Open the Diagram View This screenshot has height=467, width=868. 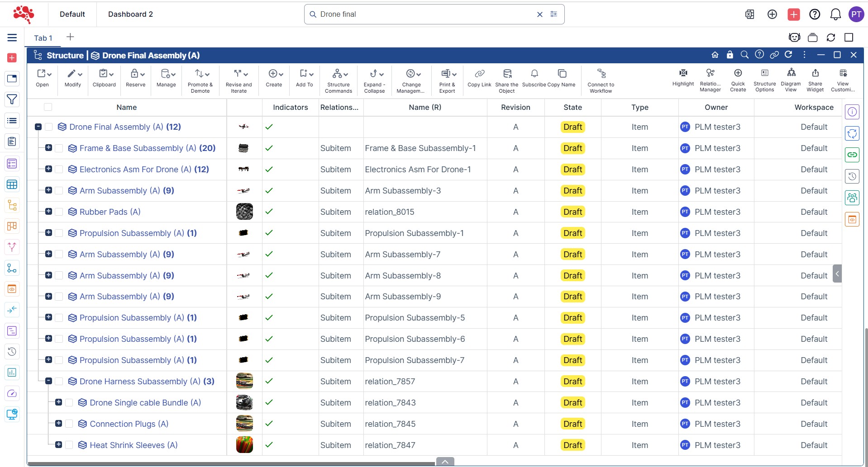(x=791, y=73)
